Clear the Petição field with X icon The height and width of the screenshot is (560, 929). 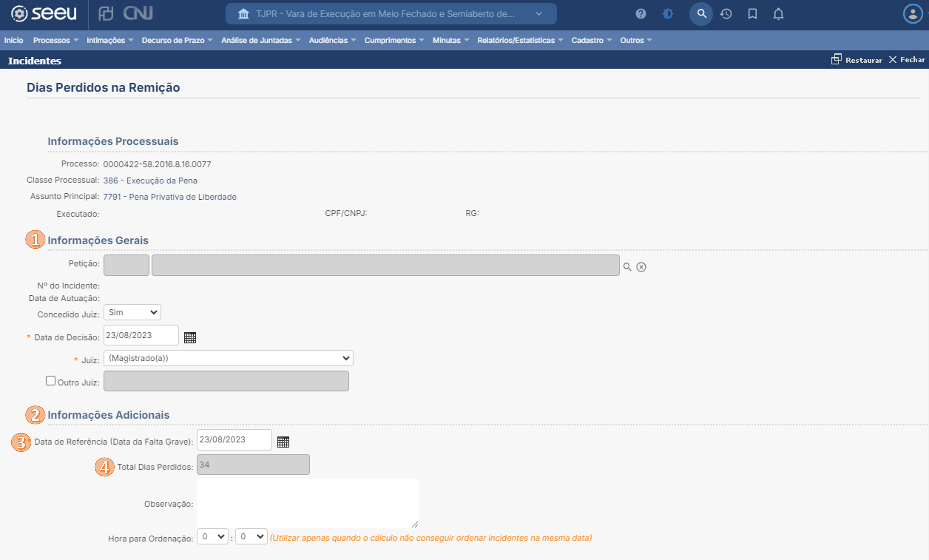click(x=641, y=267)
